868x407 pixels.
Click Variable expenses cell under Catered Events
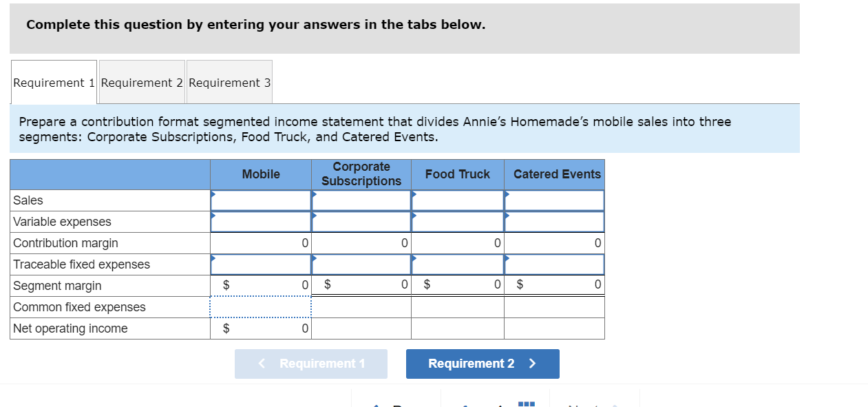pyautogui.click(x=555, y=221)
